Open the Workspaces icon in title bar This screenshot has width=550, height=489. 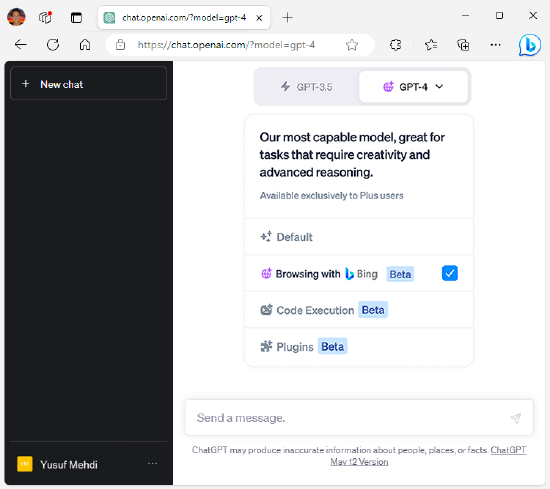(x=45, y=17)
